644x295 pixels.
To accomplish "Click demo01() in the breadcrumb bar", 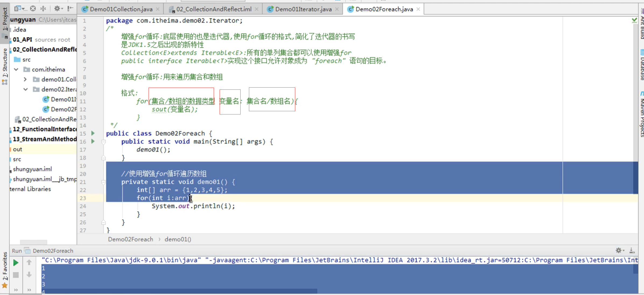I will [x=178, y=239].
